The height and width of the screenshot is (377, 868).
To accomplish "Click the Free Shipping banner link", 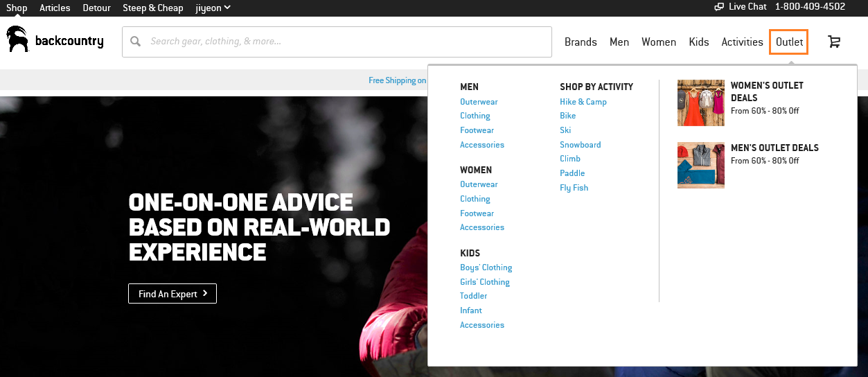I will (398, 80).
